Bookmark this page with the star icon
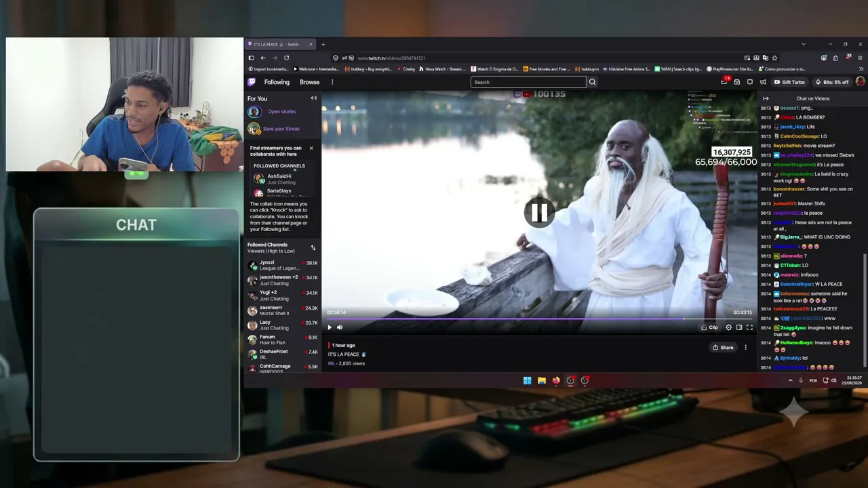Image resolution: width=868 pixels, height=488 pixels. pos(774,58)
